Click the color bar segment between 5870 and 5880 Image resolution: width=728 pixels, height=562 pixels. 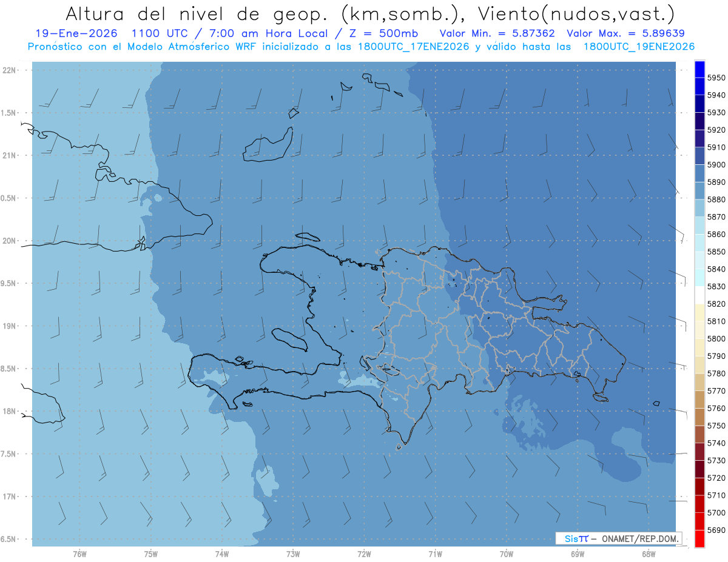(699, 208)
